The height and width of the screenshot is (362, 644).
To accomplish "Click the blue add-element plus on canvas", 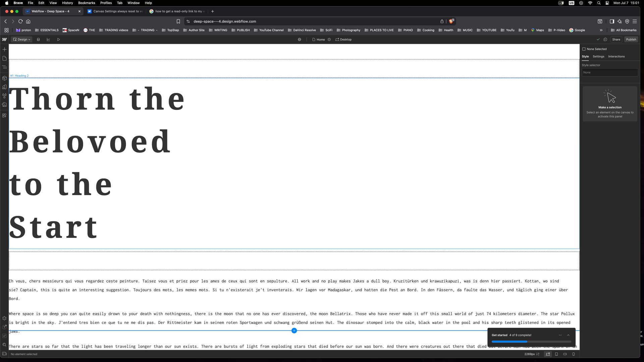I will (294, 331).
